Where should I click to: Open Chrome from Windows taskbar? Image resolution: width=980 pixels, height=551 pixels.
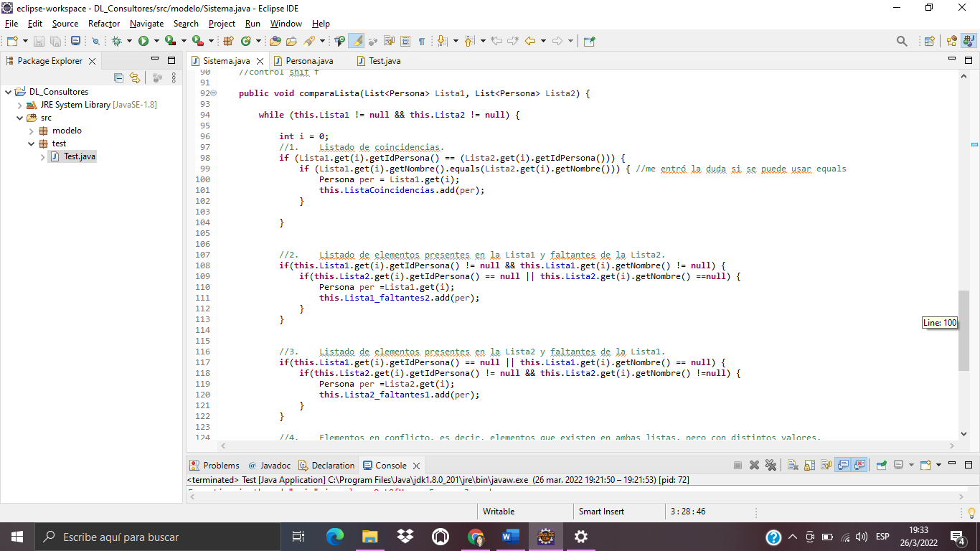tap(476, 537)
